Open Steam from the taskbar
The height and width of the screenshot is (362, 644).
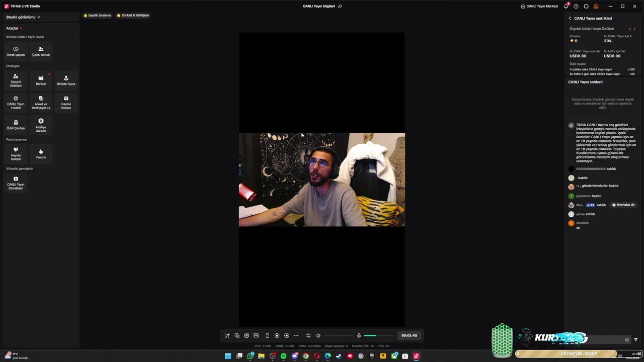(x=339, y=356)
